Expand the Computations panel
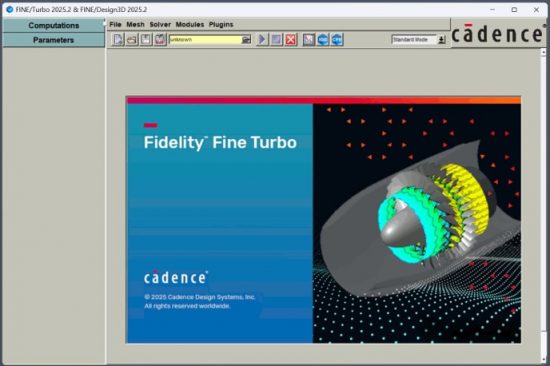The width and height of the screenshot is (550, 366). click(x=53, y=26)
